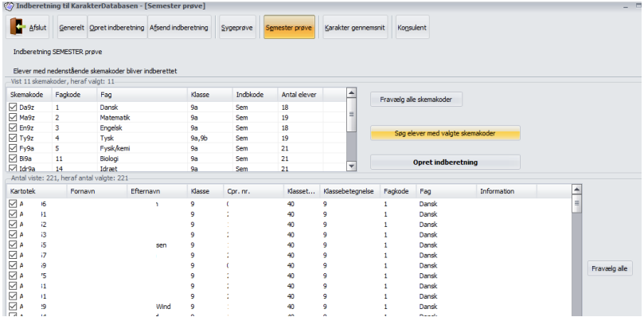Uncheck student row with surname ending 'sen'

(13, 245)
